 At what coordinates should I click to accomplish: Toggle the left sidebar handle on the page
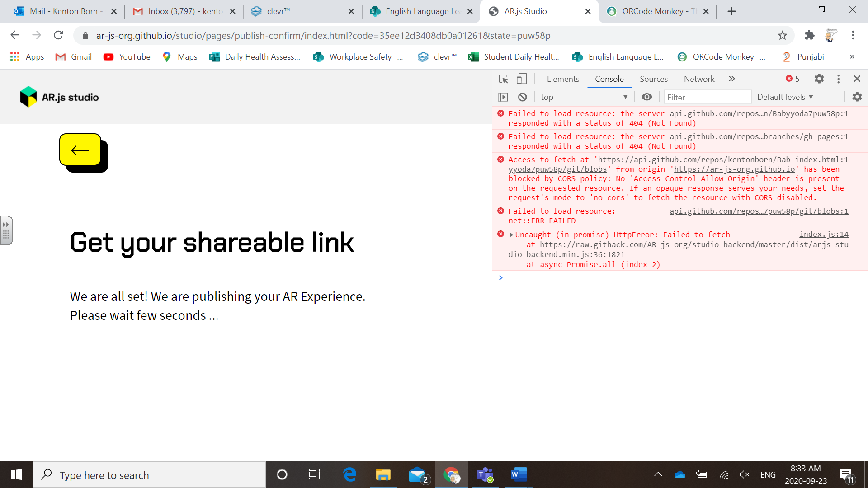pyautogui.click(x=6, y=230)
